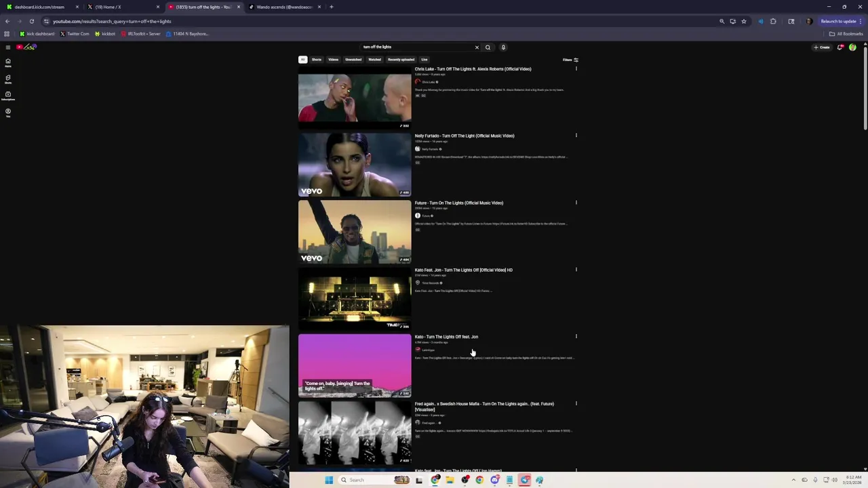Open the 11404 N Bayshore bookmark
Screen dimensions: 868x488
coord(187,34)
